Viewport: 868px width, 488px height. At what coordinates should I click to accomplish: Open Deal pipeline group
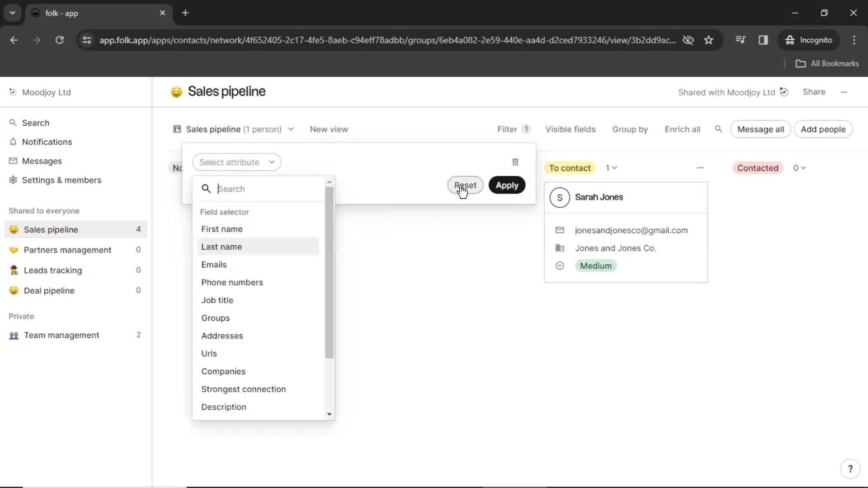tap(75, 291)
